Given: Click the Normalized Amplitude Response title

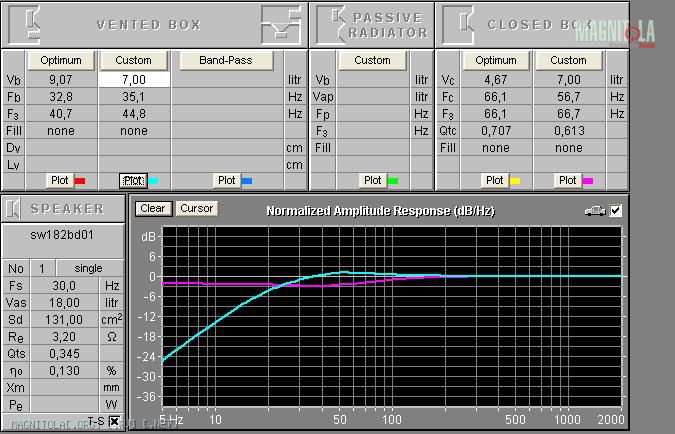Looking at the screenshot, I should [x=381, y=211].
